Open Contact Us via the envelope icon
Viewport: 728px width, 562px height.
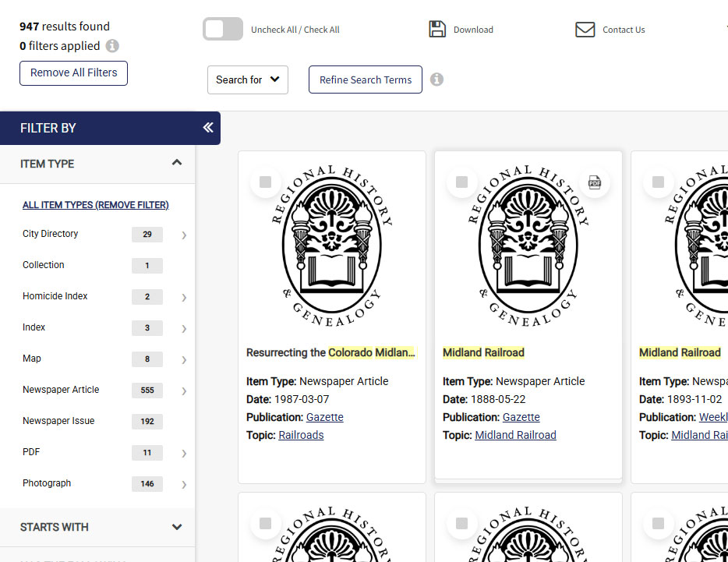pyautogui.click(x=585, y=29)
